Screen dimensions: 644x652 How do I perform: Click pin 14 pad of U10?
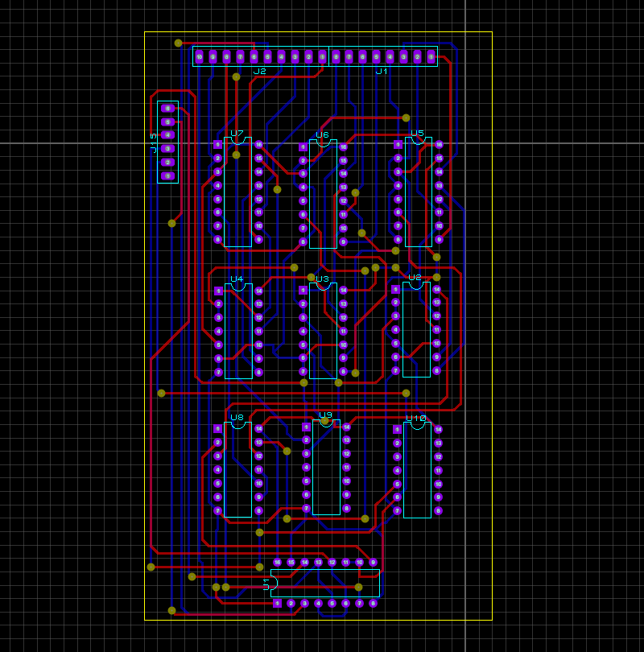[438, 430]
